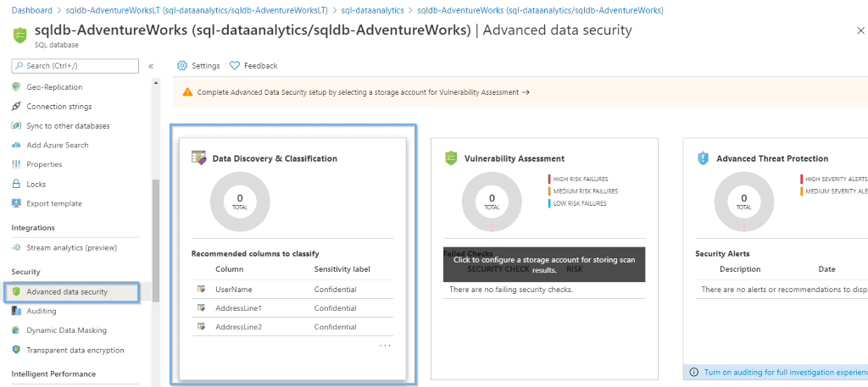Click the Settings gear icon in toolbar
Screen dimensions: 868x387
tap(182, 65)
